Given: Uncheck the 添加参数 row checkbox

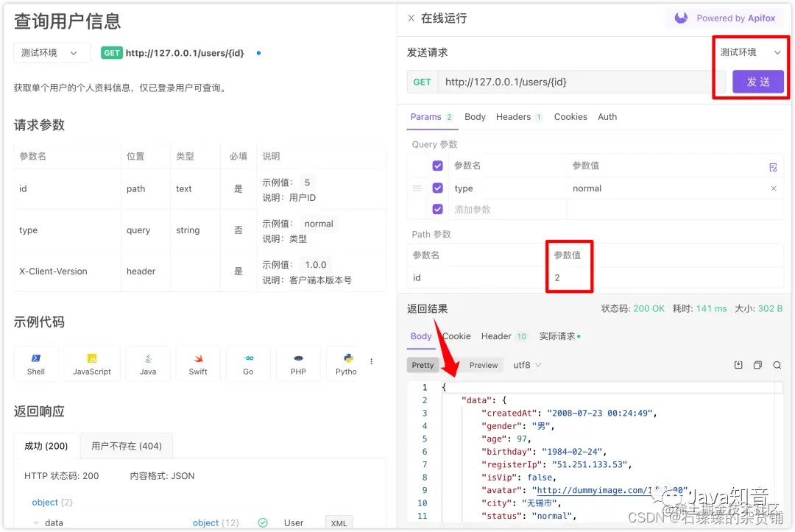Looking at the screenshot, I should 438,210.
